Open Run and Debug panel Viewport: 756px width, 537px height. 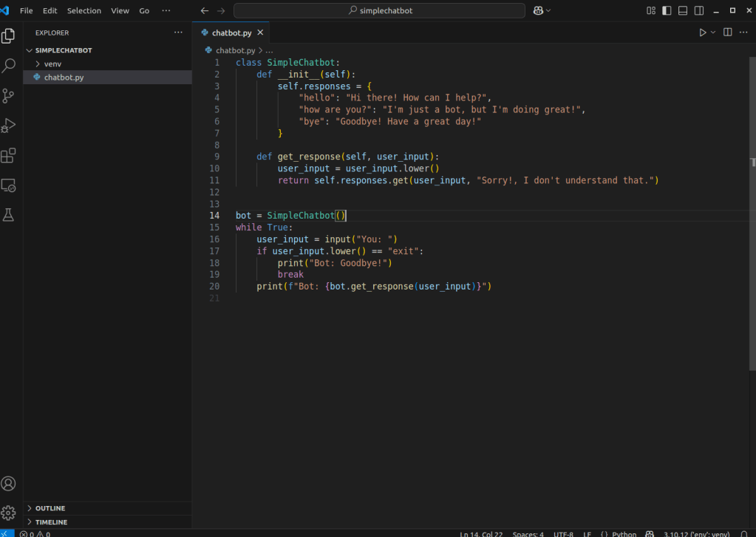point(9,126)
